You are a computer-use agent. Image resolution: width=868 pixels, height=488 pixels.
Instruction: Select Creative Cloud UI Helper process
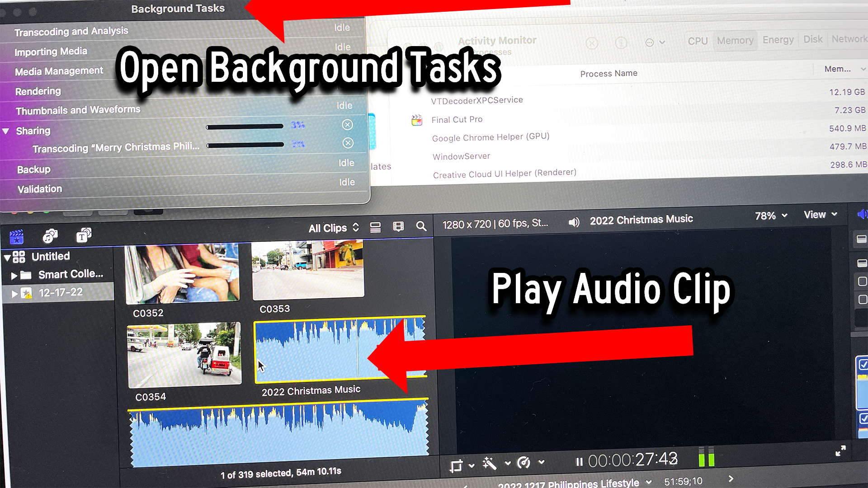(505, 174)
